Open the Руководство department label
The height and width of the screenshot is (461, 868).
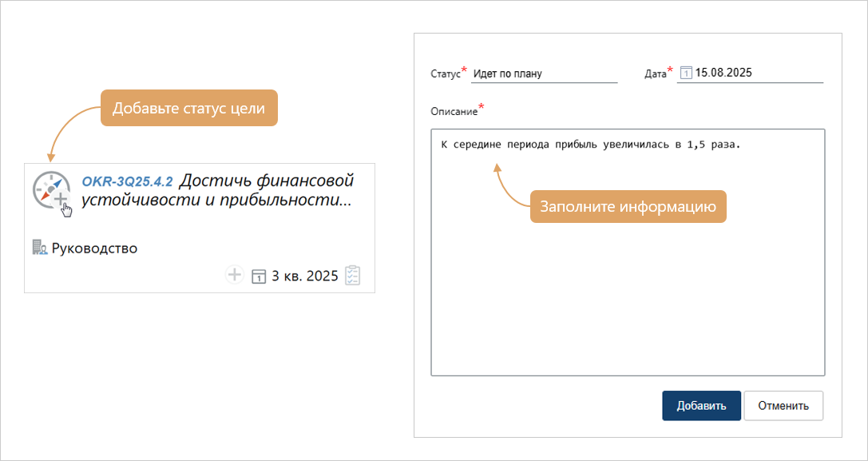tap(95, 248)
